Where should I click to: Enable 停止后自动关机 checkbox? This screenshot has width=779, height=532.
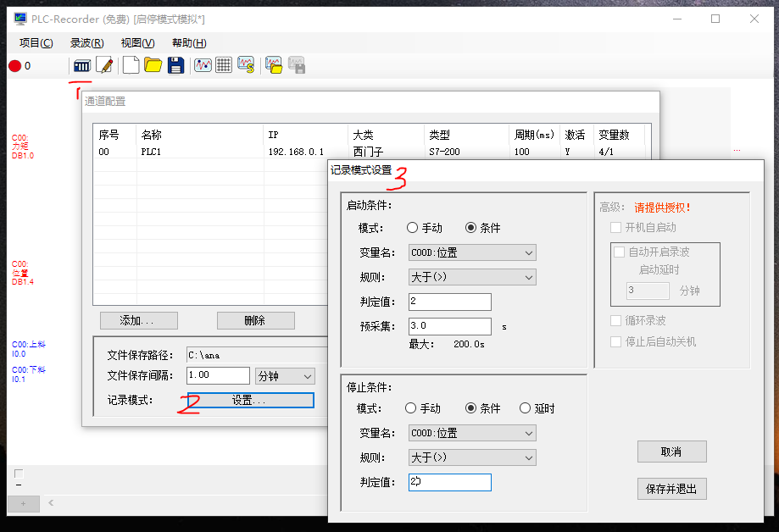pyautogui.click(x=615, y=341)
